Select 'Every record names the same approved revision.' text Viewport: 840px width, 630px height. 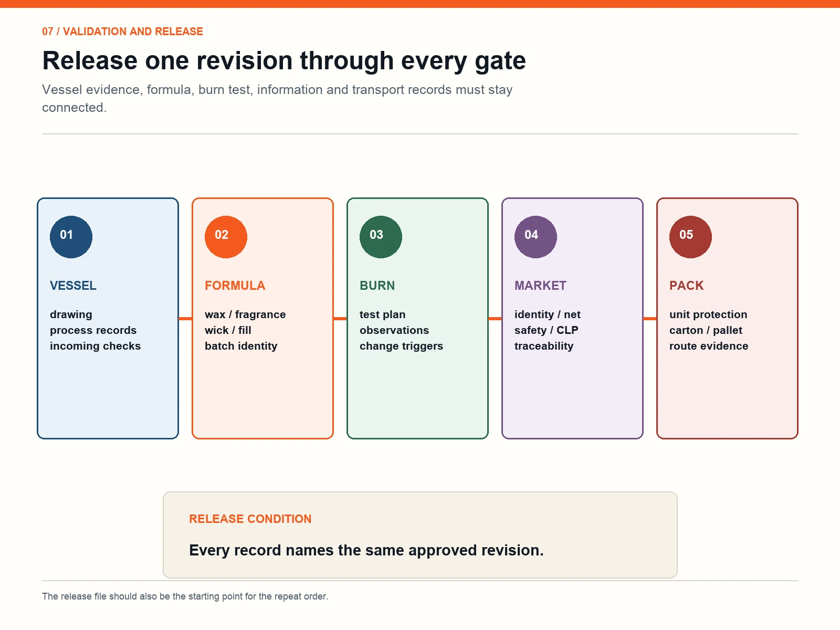click(366, 550)
